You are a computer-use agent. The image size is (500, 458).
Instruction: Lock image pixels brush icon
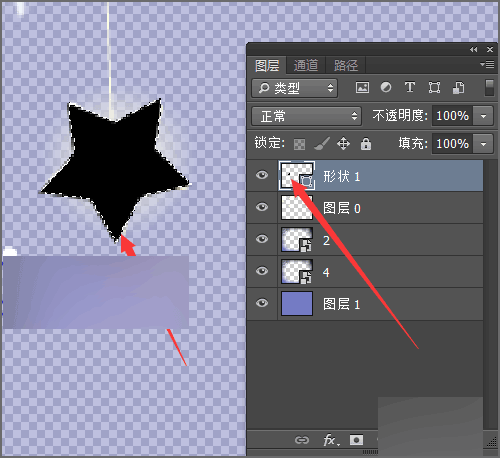[322, 144]
